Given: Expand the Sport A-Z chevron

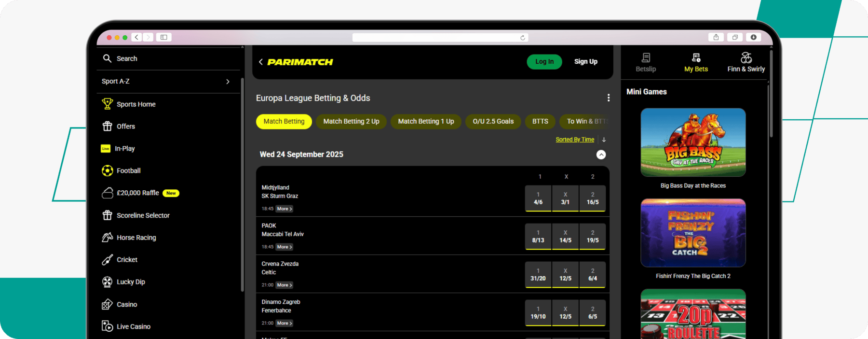Looking at the screenshot, I should [x=228, y=82].
